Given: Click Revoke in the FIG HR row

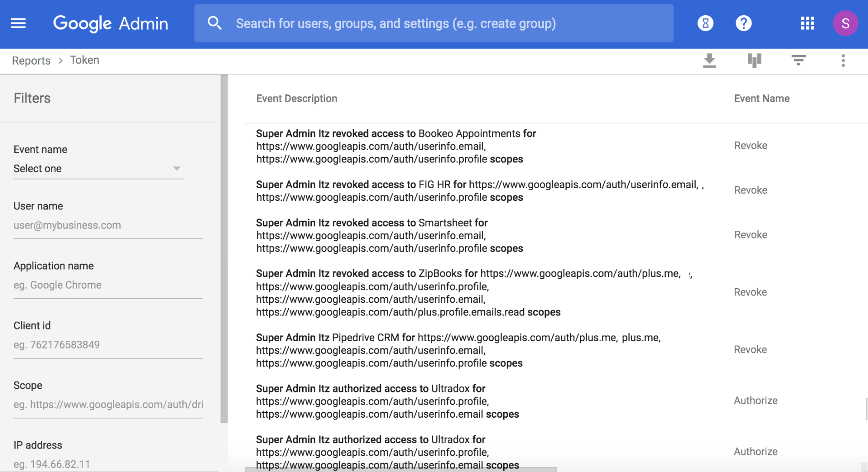Looking at the screenshot, I should tap(750, 190).
